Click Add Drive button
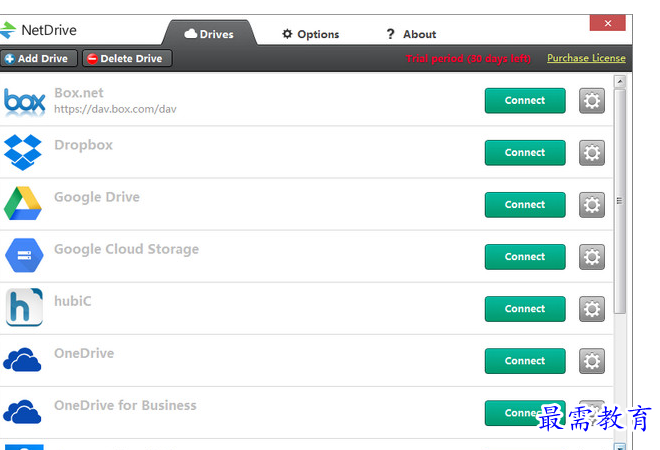Viewport: 660px width, 450px height. pyautogui.click(x=38, y=59)
